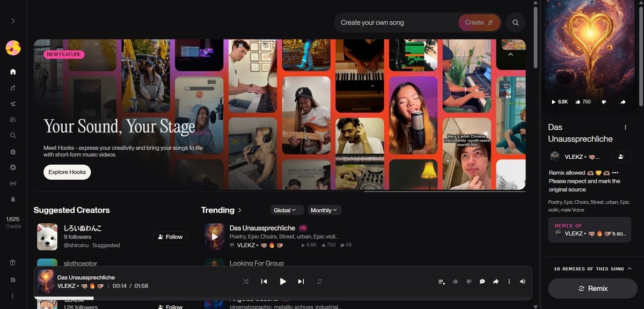Open Search from the left sidebar
Image resolution: width=644 pixels, height=309 pixels.
pyautogui.click(x=13, y=136)
